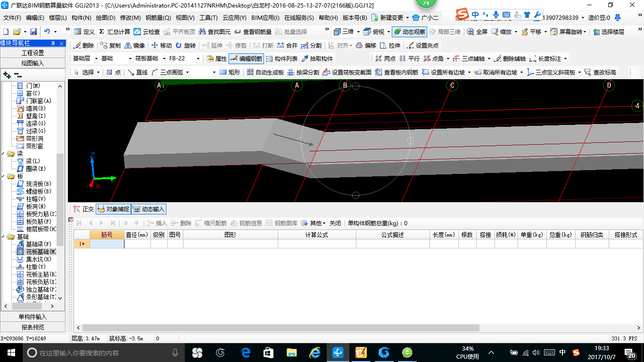
Task: Click 查改标高 edit elevation
Action: [600, 72]
